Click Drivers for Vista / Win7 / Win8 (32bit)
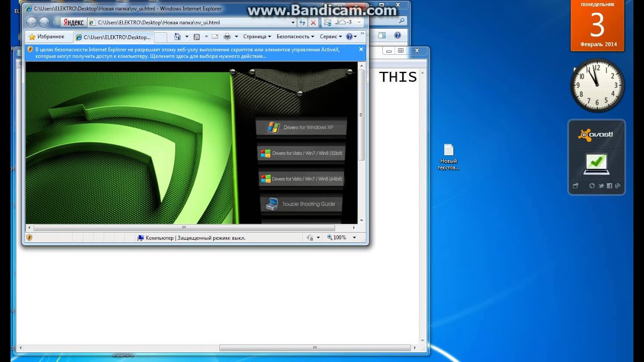Viewport: 644px width, 362px height. point(301,153)
